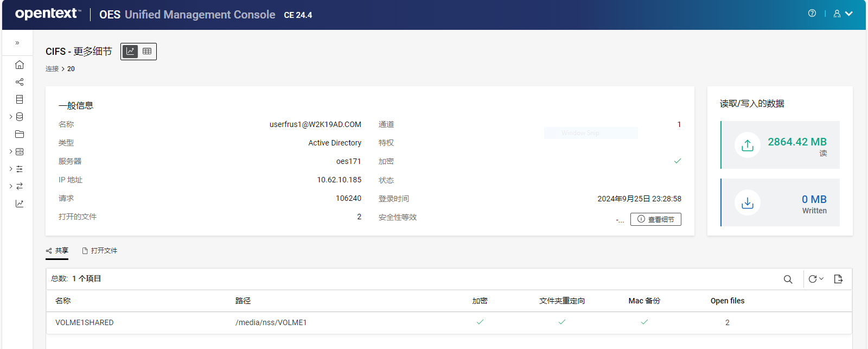Click the 查看细节 button
The height and width of the screenshot is (349, 868).
coord(656,219)
